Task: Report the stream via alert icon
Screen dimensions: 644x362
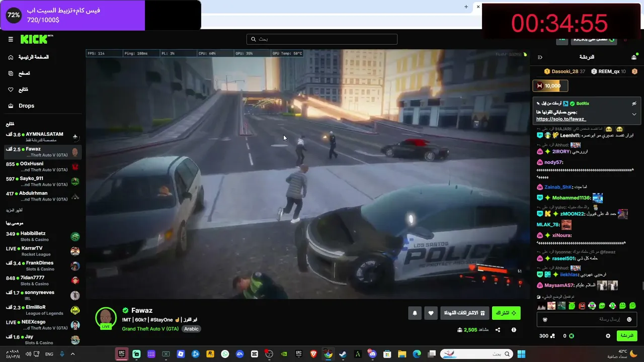Action: 514,330
